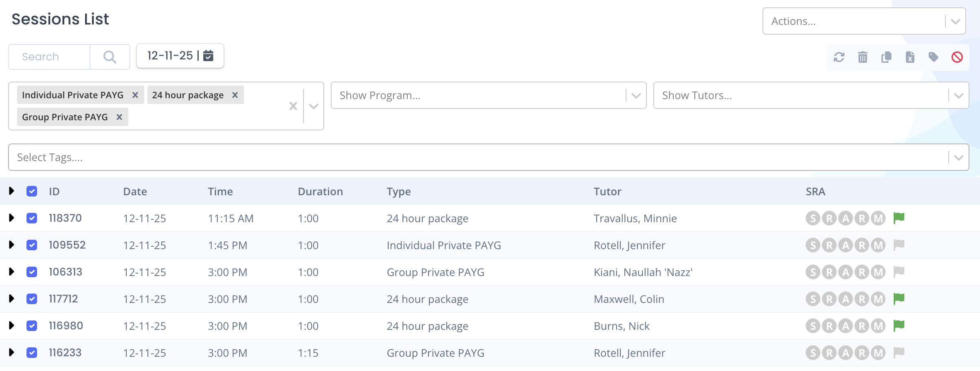Image resolution: width=980 pixels, height=371 pixels.
Task: Click the A status badge for session 118370
Action: click(846, 219)
